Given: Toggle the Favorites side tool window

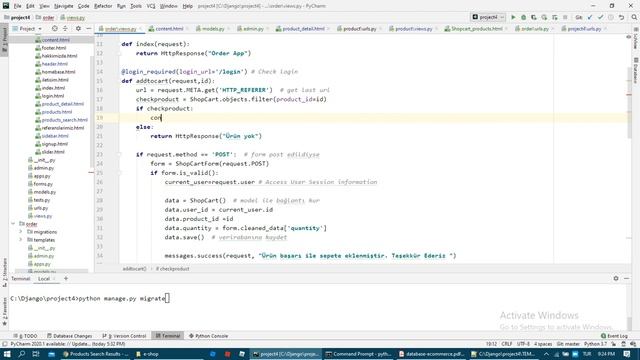Looking at the screenshot, I should point(4,312).
